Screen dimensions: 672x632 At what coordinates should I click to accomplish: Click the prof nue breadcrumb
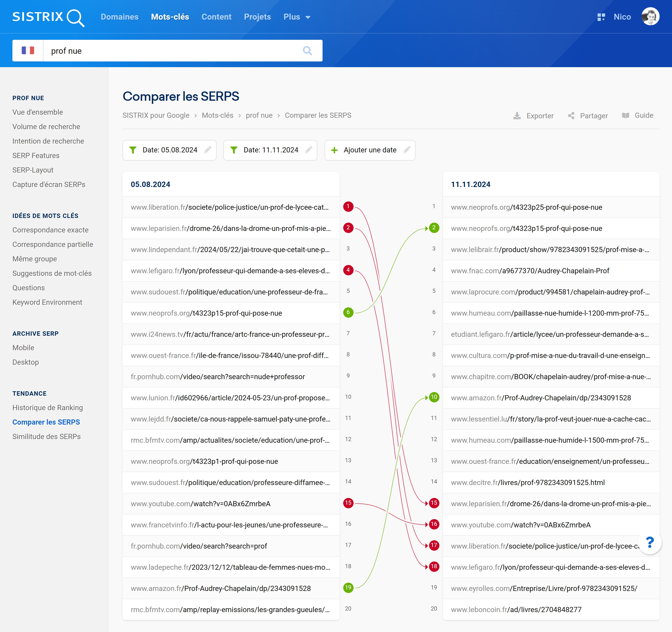click(x=259, y=115)
